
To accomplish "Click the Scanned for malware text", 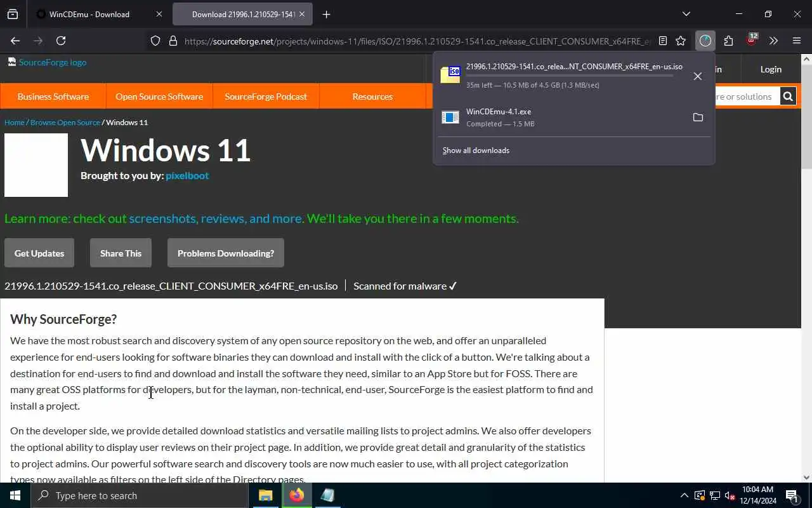I will (405, 286).
